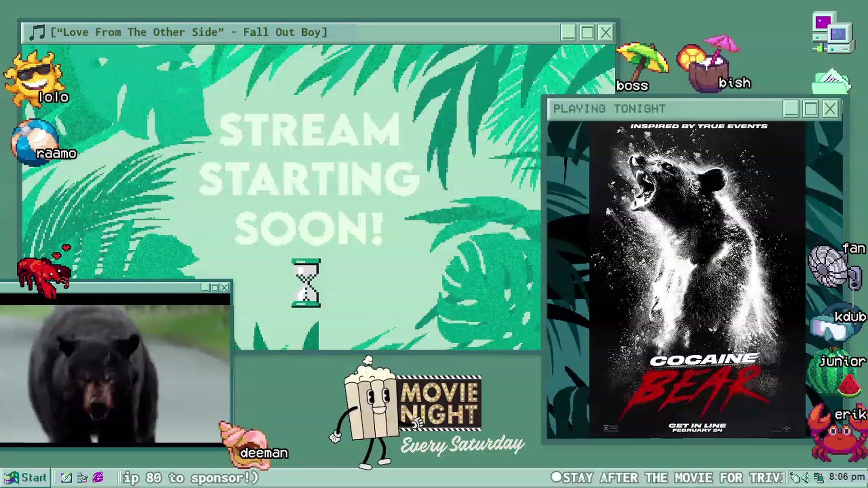This screenshot has height=488, width=868.
Task: Click the beach ball icon labeled raamo
Action: coord(34,142)
